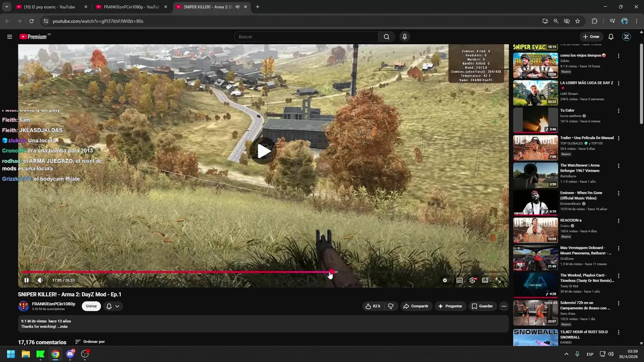Open Chrome three-dot menu
The height and width of the screenshot is (362, 644).
tap(636, 21)
